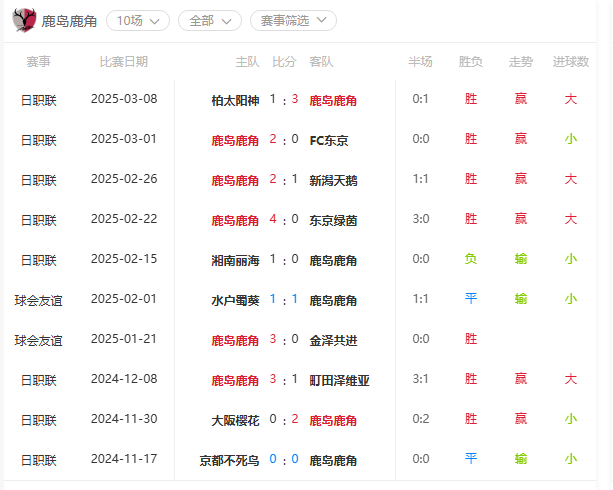Image resolution: width=613 pixels, height=490 pixels.
Task: Click the date 2024-11-30
Action: click(124, 419)
